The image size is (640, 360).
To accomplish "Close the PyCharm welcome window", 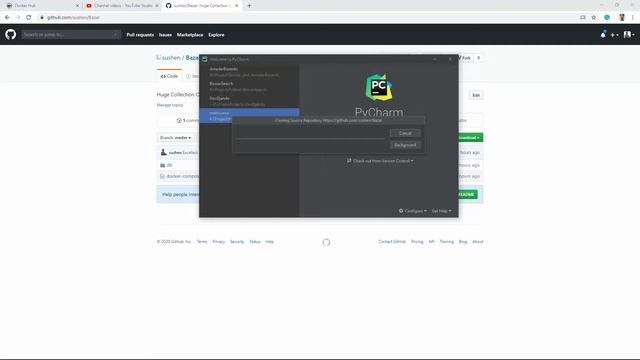I will click(x=450, y=59).
